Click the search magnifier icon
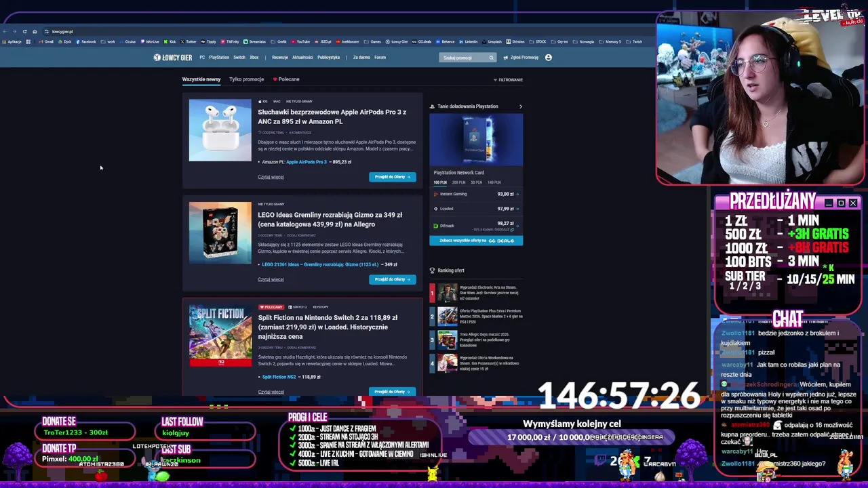Screen dimensions: 868x488 [x=491, y=58]
